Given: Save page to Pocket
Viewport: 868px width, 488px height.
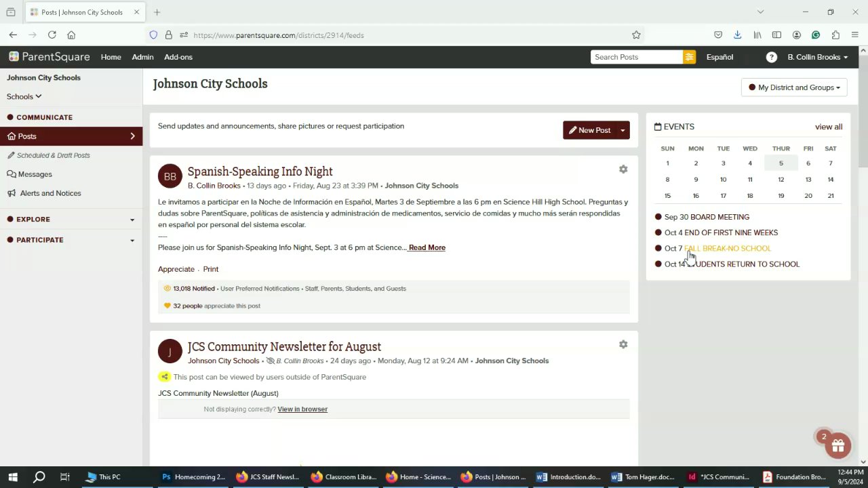Looking at the screenshot, I should coord(718,35).
